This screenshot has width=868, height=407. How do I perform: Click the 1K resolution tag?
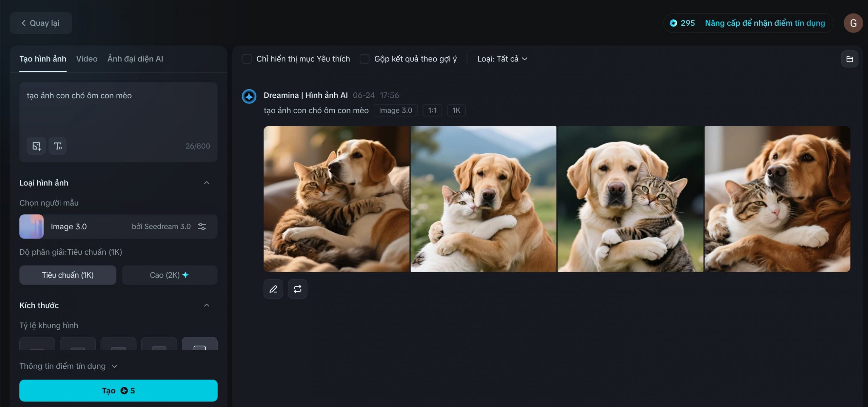pyautogui.click(x=456, y=110)
